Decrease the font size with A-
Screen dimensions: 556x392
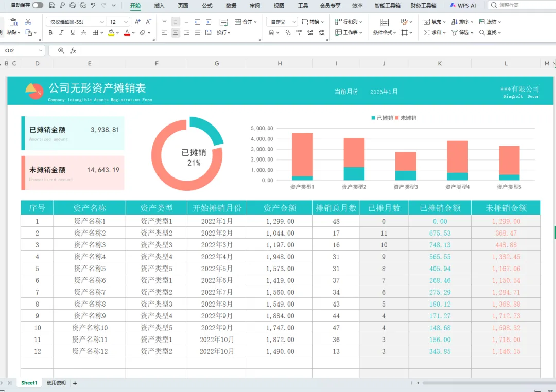point(149,22)
